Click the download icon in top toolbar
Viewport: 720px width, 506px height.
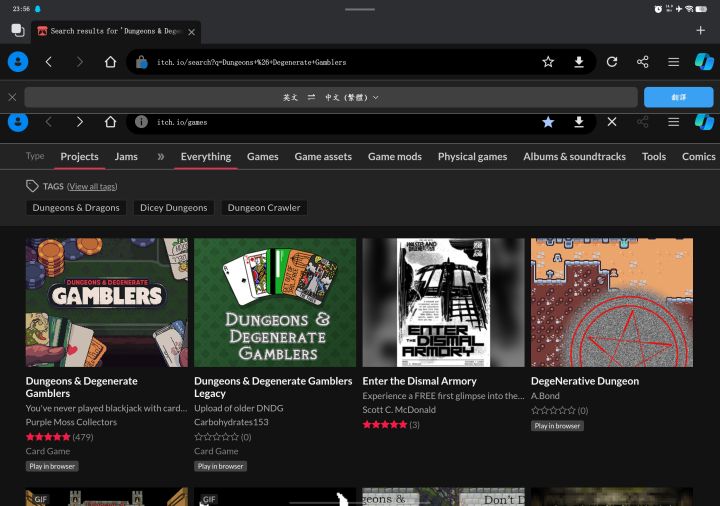point(579,62)
